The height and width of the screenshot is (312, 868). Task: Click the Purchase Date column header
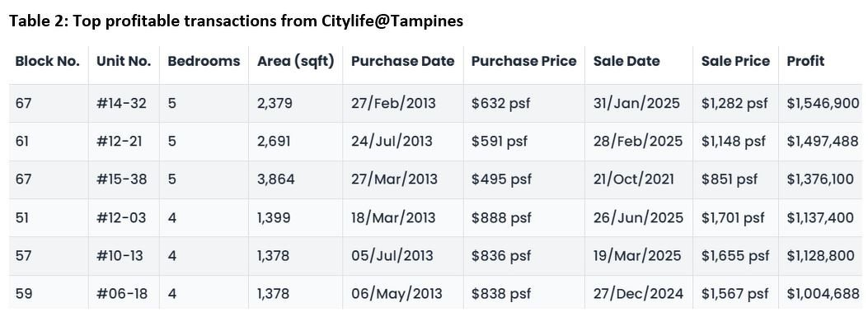point(402,62)
